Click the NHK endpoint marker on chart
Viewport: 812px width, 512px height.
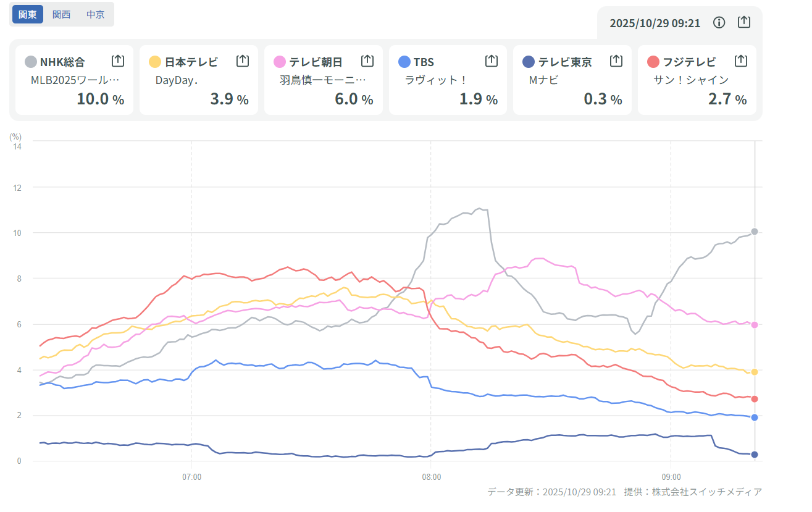point(755,232)
